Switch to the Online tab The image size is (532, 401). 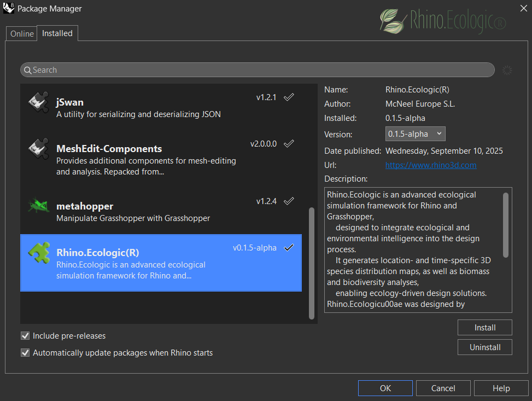pyautogui.click(x=22, y=34)
